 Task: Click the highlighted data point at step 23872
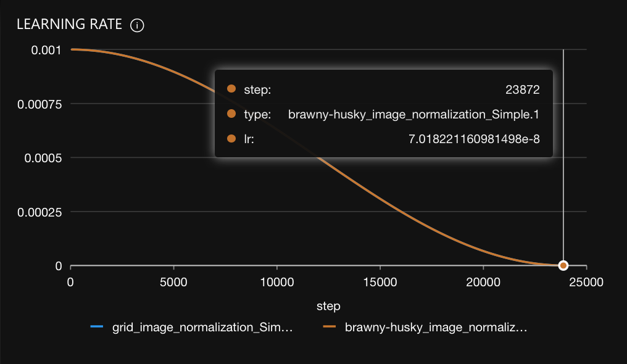tap(563, 265)
